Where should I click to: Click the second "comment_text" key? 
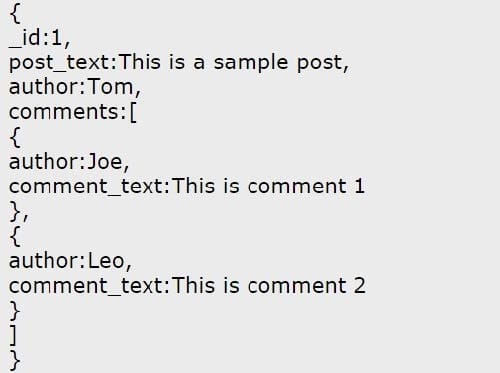point(86,286)
